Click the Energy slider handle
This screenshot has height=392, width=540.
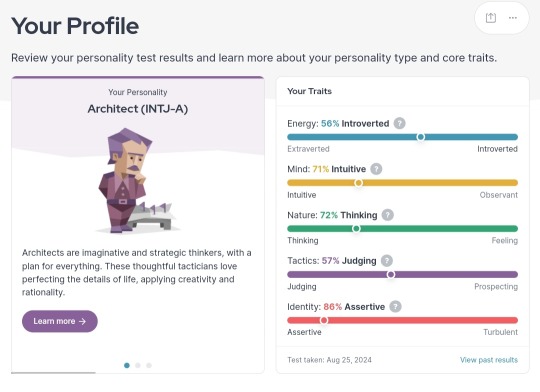click(x=420, y=137)
